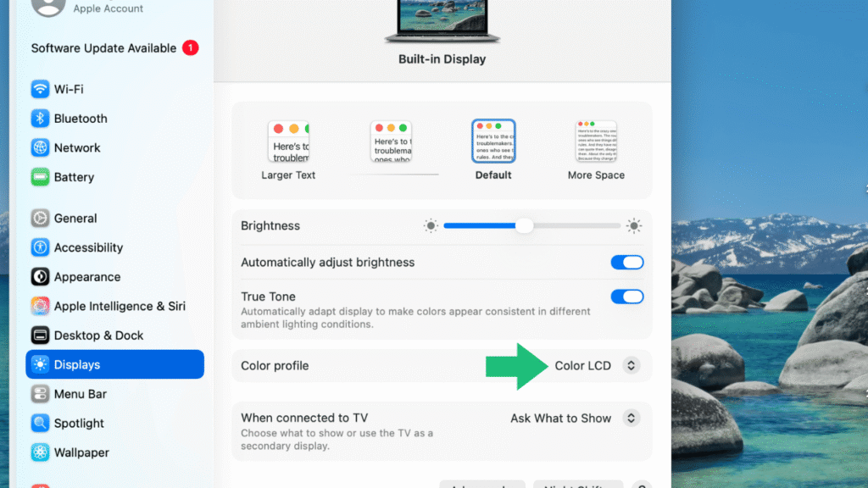Click the Spotlight label
Viewport: 868px width, 488px height.
pyautogui.click(x=79, y=424)
